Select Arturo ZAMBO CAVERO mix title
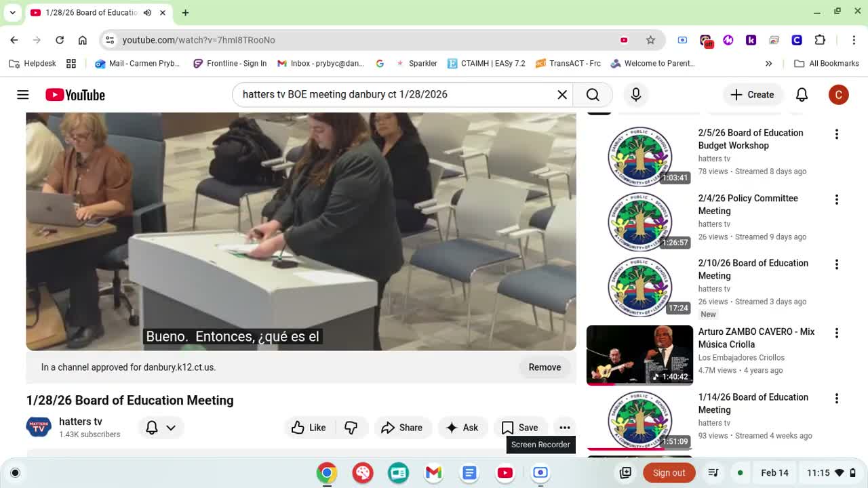The width and height of the screenshot is (868, 488). [756, 338]
